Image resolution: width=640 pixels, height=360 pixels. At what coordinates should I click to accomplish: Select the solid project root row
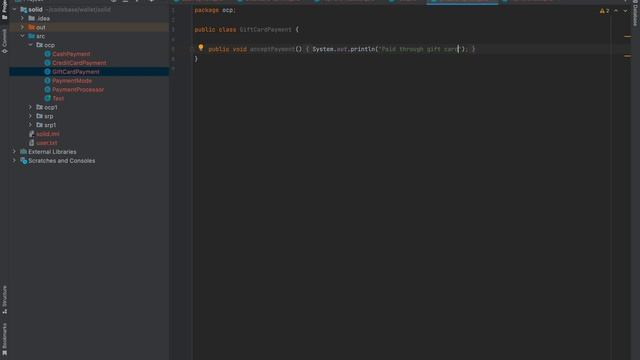tap(89, 9)
